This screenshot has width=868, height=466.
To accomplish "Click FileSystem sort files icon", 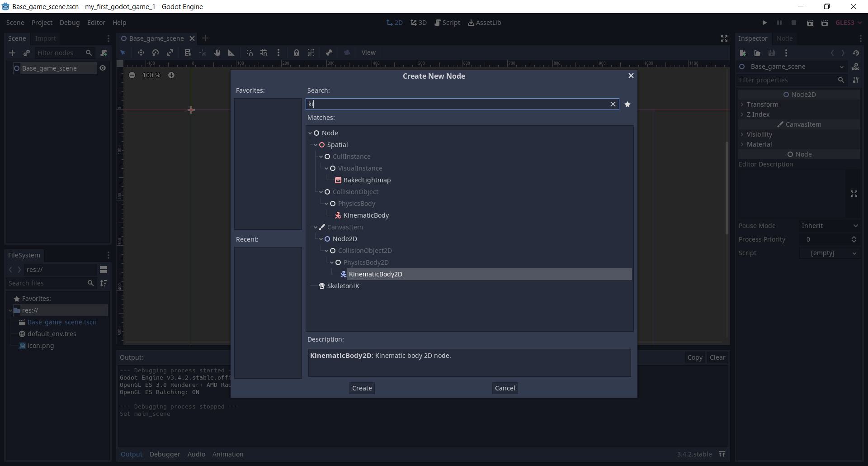I will click(x=104, y=283).
